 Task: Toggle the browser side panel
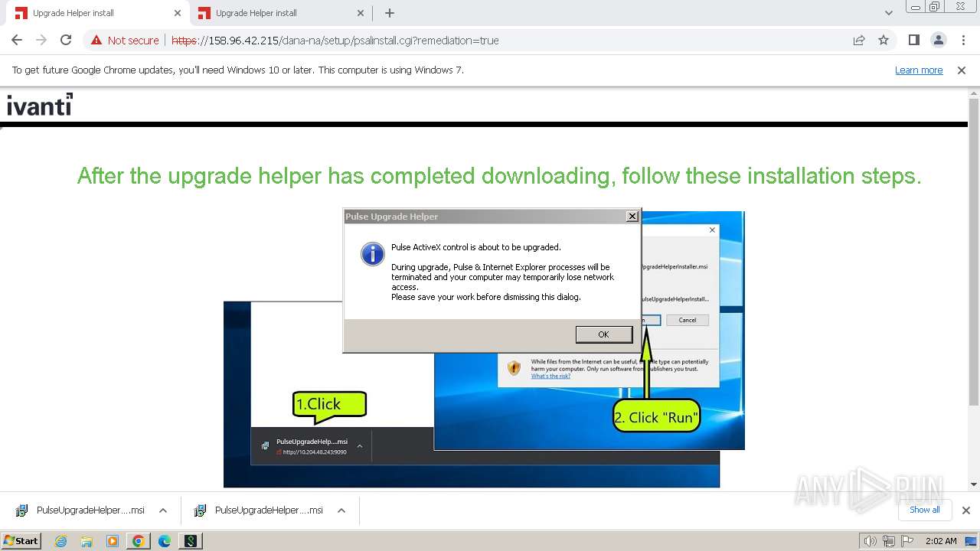[x=913, y=40]
